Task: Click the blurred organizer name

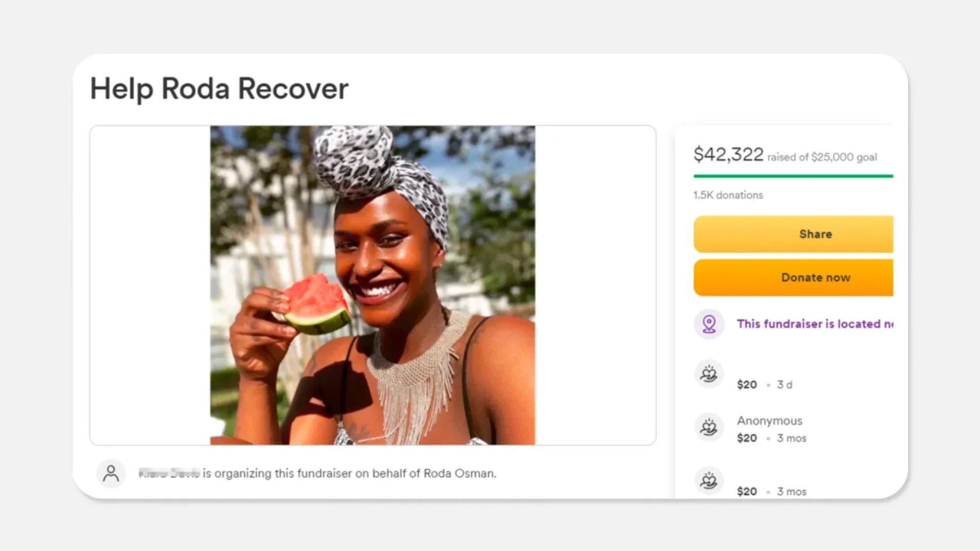Action: click(169, 473)
